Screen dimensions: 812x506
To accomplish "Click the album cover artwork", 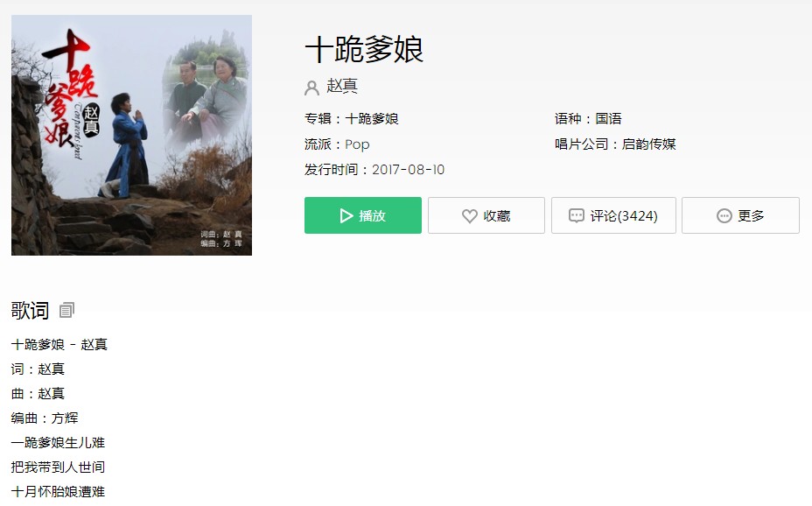I will tap(131, 135).
